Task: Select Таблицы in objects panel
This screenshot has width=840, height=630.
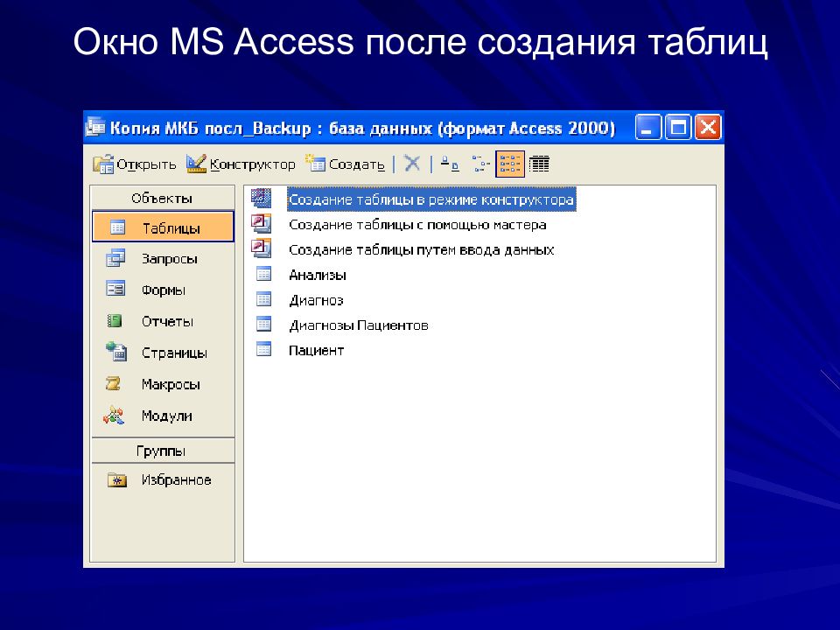Action: click(164, 227)
